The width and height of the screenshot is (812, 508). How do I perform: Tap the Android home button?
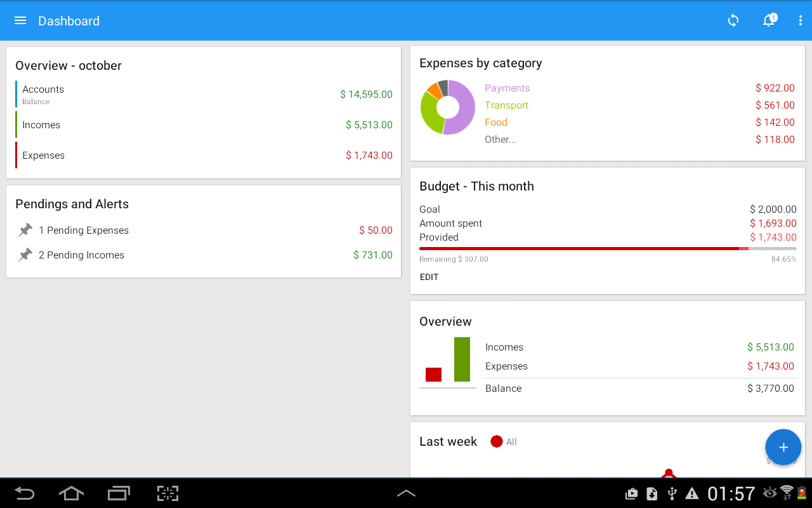[71, 493]
